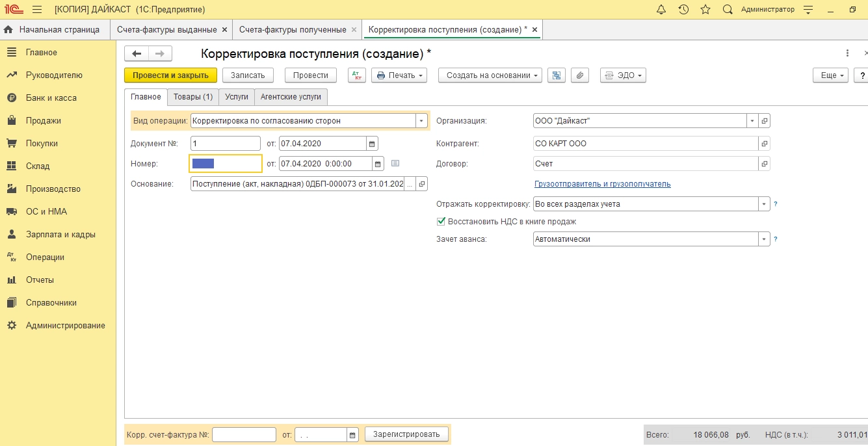Open the 1C main hamburger menu
Image resolution: width=868 pixels, height=446 pixels.
[x=37, y=10]
